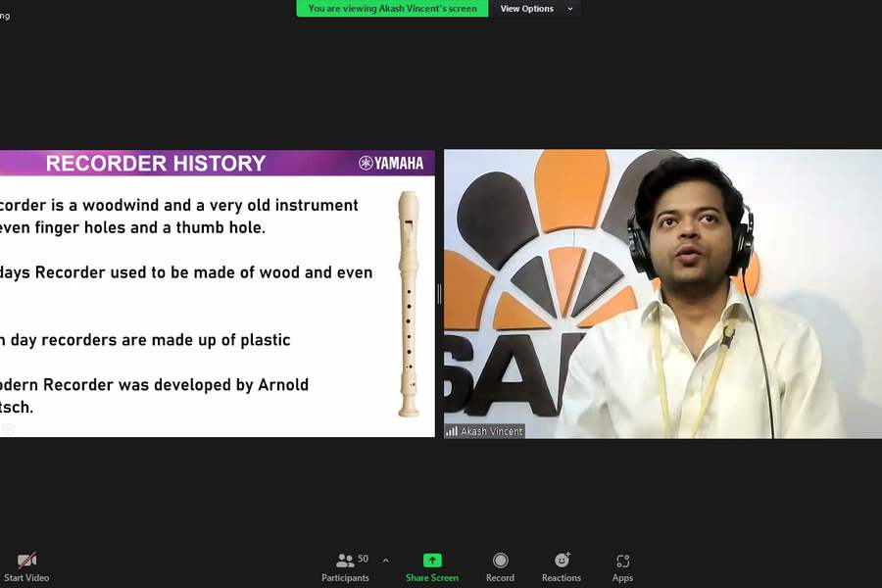Viewport: 882px width, 588px height.
Task: Click the View Options chevron arrow
Action: click(x=570, y=9)
